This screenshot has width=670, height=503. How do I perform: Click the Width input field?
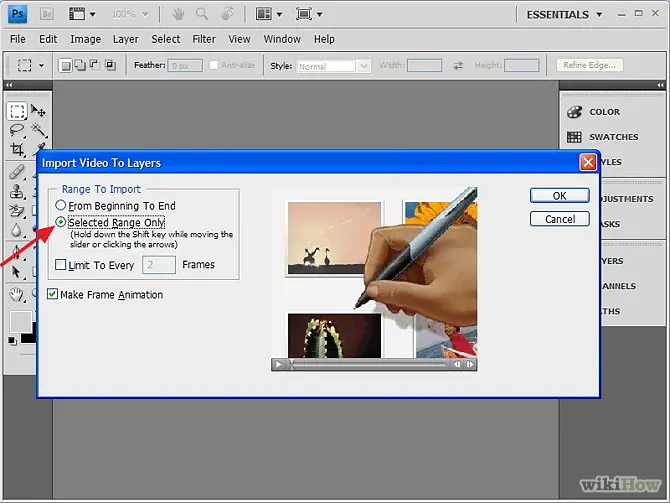click(x=424, y=65)
